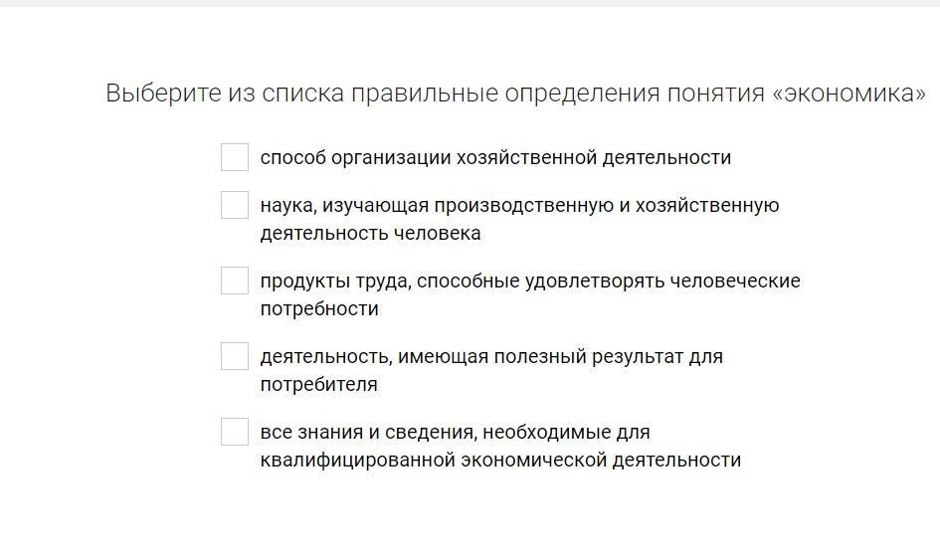940x560 pixels.
Task: Click the word «потребности» in the third option
Action: [319, 308]
